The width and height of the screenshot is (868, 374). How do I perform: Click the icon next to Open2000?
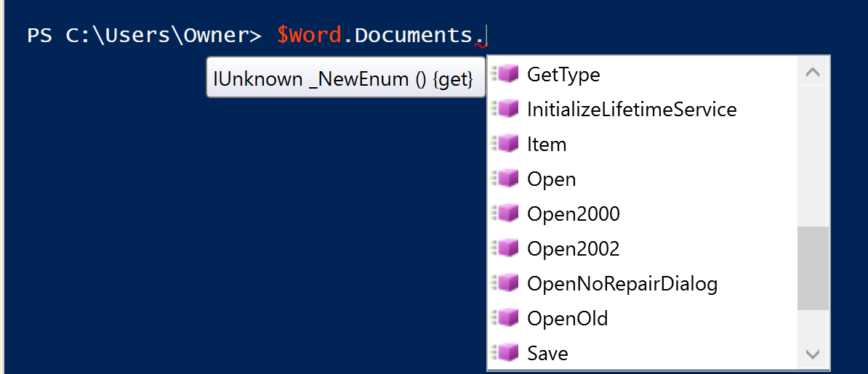tap(505, 214)
